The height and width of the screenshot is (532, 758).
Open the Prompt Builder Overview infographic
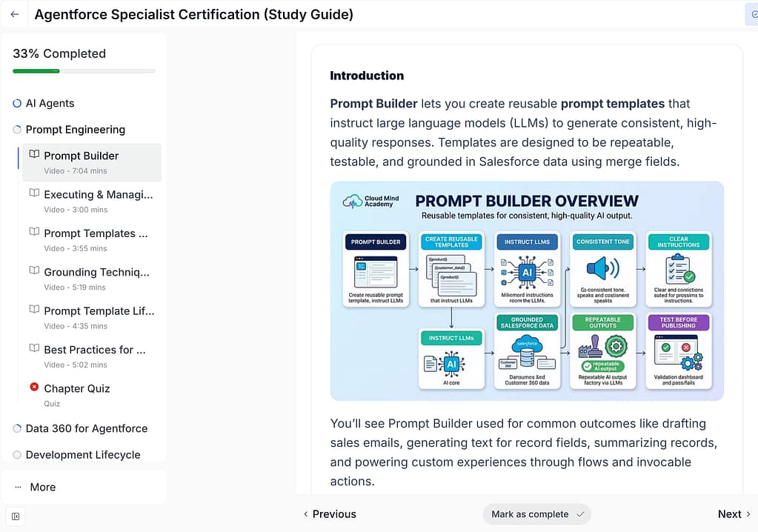527,291
